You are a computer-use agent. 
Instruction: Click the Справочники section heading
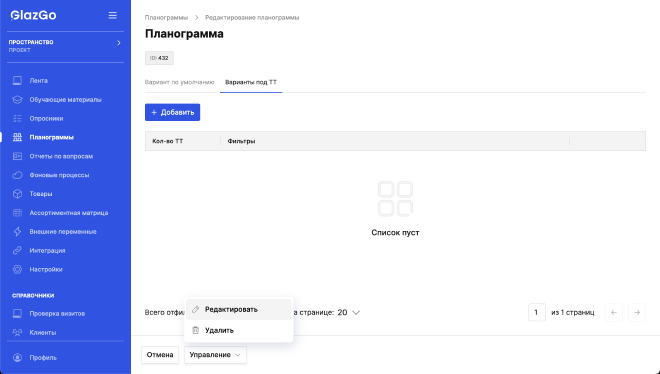click(x=33, y=295)
